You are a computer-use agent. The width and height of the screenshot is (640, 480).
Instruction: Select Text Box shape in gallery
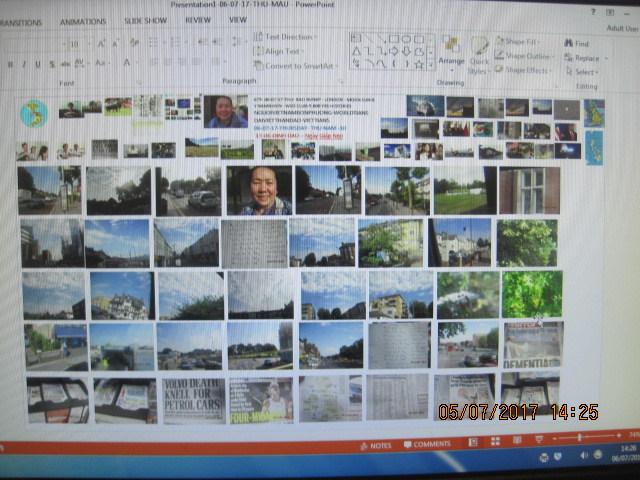pos(356,38)
